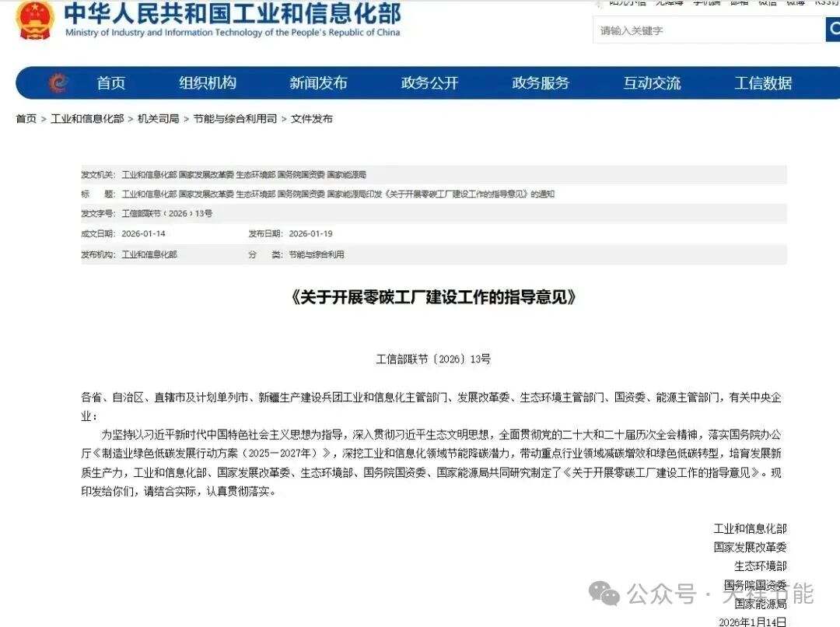The height and width of the screenshot is (627, 840).
Task: Click the ministry title header text
Action: [x=233, y=14]
